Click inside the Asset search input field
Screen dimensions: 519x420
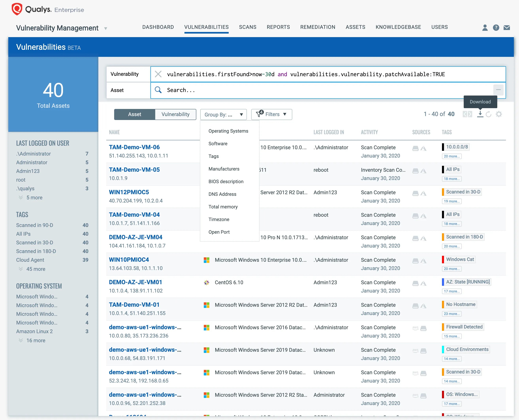291,90
